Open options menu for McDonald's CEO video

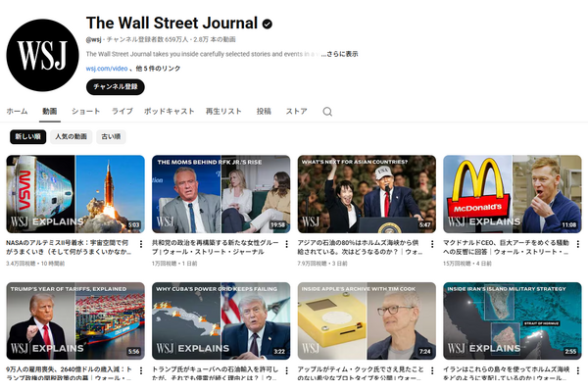coord(578,244)
